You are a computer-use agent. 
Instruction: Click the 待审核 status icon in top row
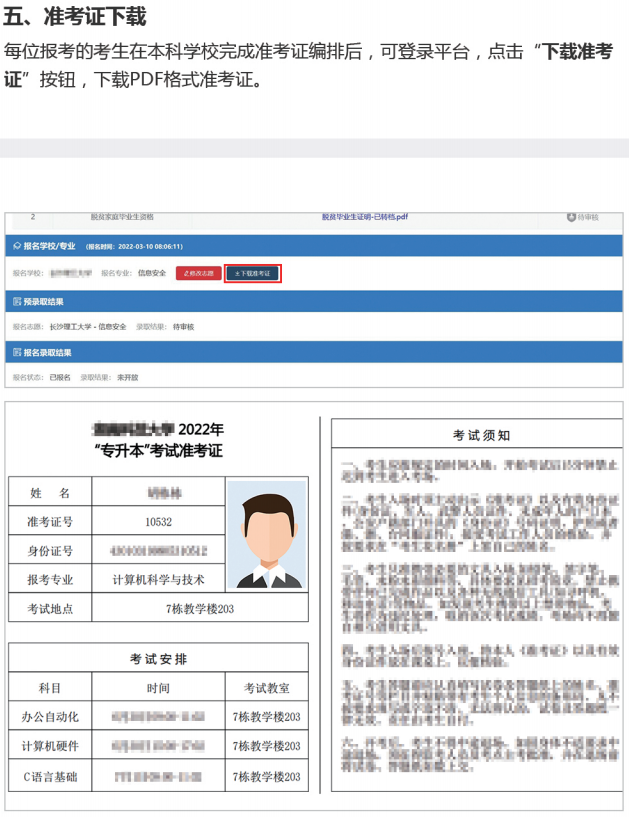pos(571,216)
